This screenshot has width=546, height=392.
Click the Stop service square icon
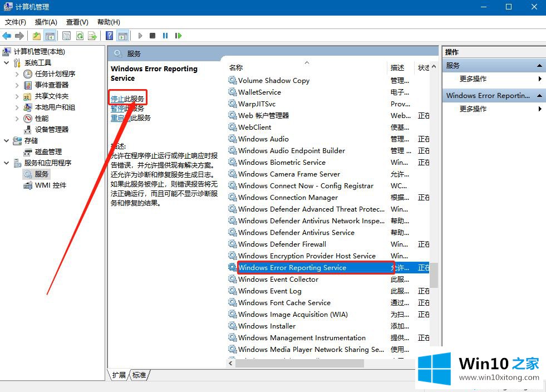[152, 36]
